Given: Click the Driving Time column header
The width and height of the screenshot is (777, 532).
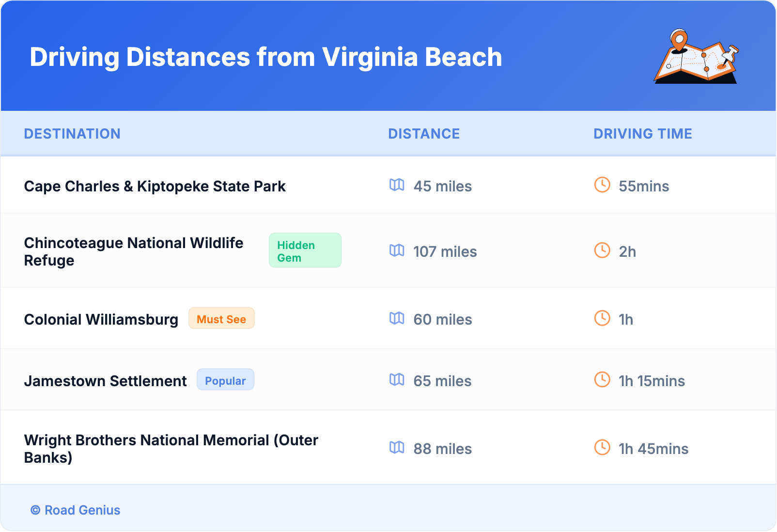Looking at the screenshot, I should point(642,134).
